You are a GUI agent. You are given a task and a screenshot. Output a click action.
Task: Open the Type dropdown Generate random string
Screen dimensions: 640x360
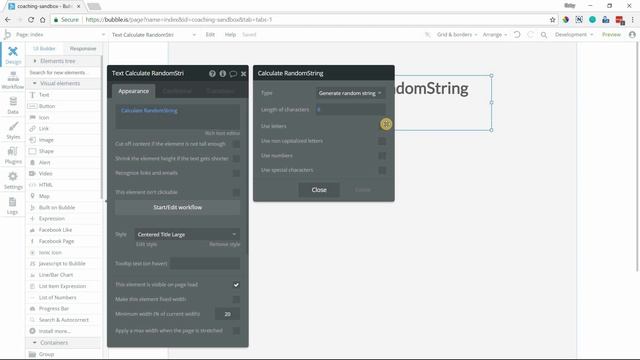350,93
